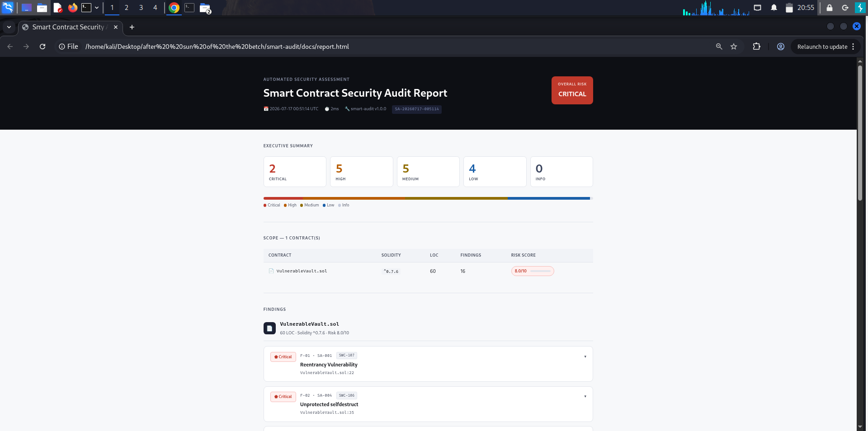
Task: Open the Kali applications menu
Action: (8, 8)
